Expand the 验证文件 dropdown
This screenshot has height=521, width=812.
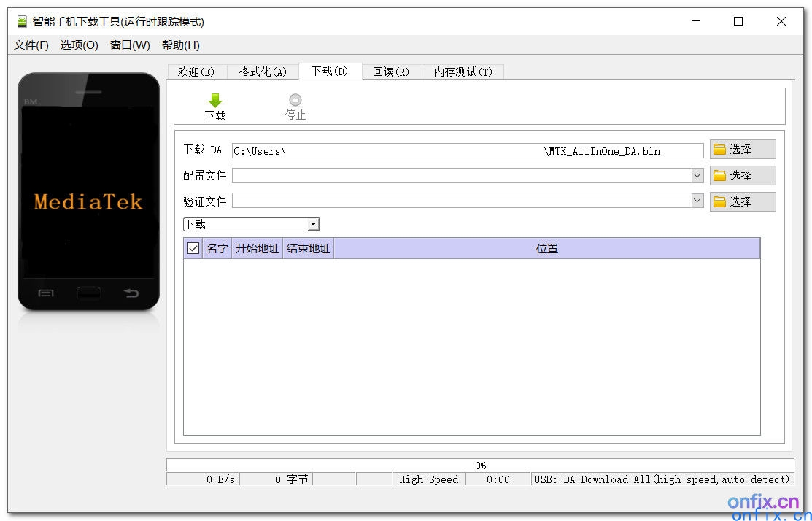coord(697,201)
